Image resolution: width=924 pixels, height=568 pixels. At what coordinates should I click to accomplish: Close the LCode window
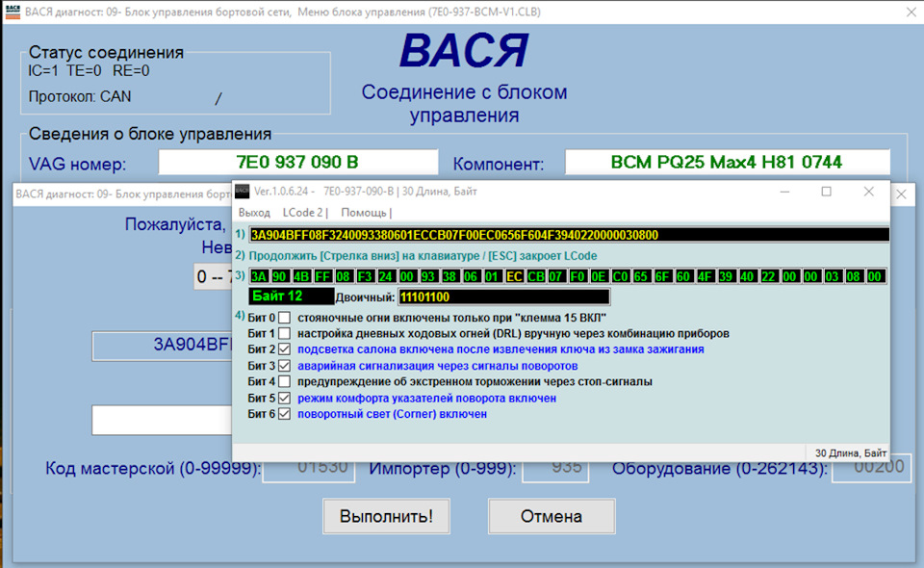pyautogui.click(x=868, y=192)
